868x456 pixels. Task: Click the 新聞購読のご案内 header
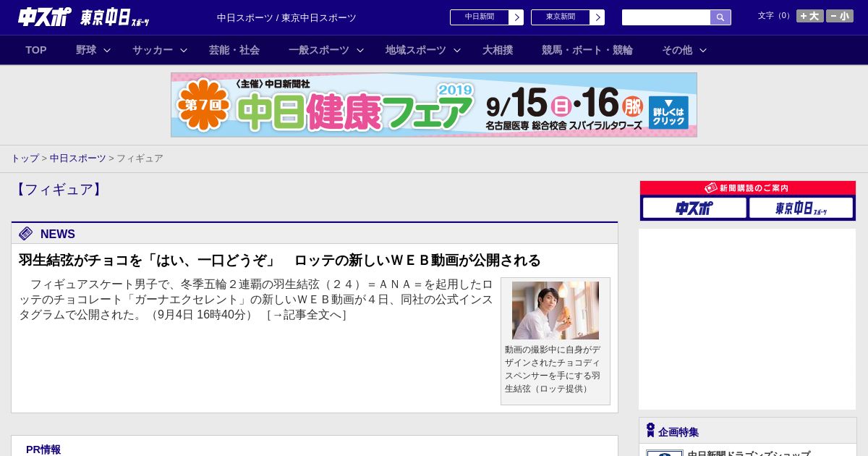tap(748, 188)
